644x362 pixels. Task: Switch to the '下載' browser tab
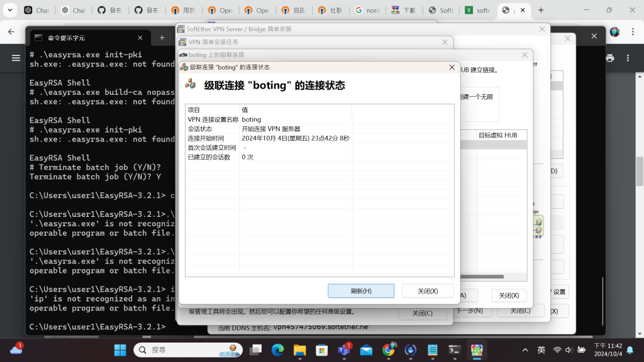pyautogui.click(x=404, y=10)
